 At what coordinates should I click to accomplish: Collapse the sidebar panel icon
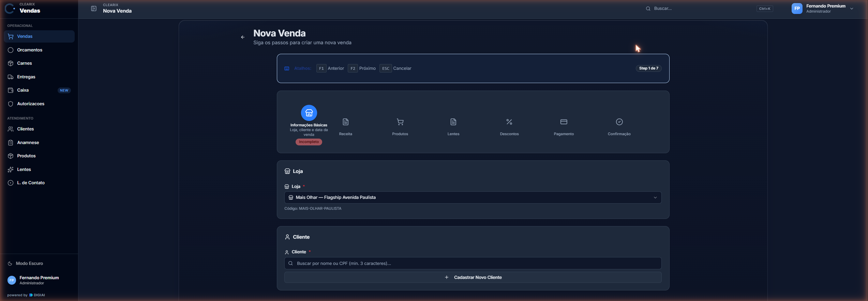[x=94, y=9]
